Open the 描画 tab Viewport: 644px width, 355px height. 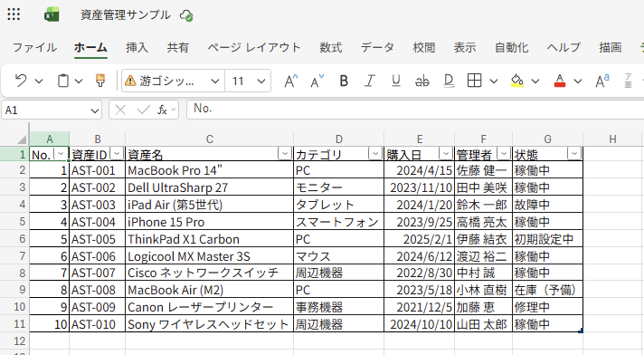(611, 48)
